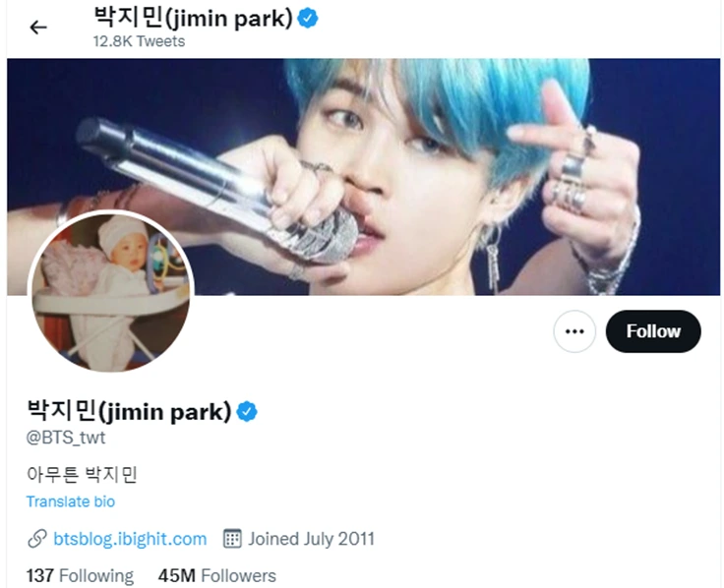Click the verified badge beside profile name
The width and height of the screenshot is (724, 588).
(247, 411)
